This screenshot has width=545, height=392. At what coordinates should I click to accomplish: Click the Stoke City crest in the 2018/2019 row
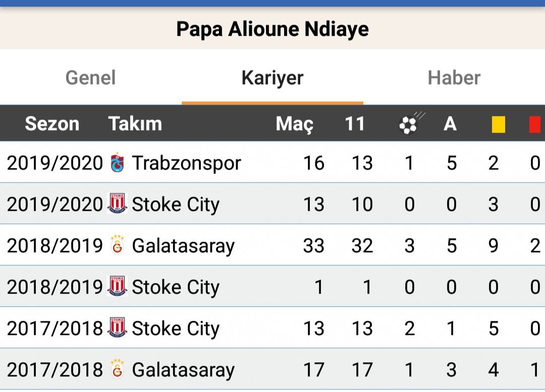coord(117,286)
